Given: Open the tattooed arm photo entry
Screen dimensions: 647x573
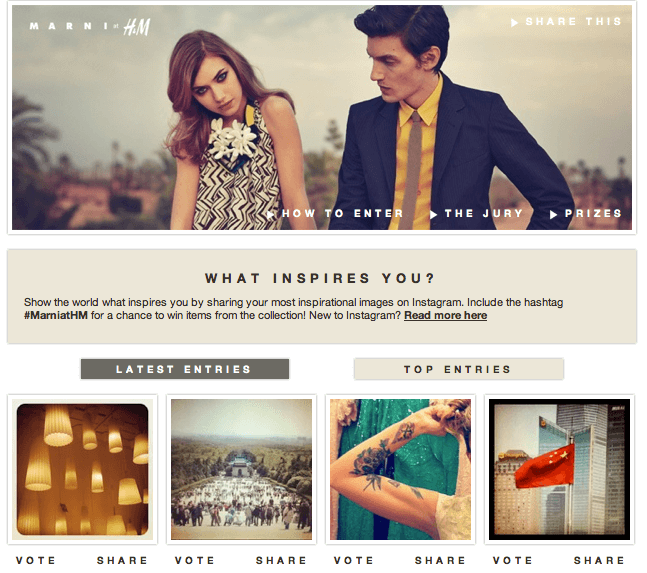Looking at the screenshot, I should [x=400, y=469].
